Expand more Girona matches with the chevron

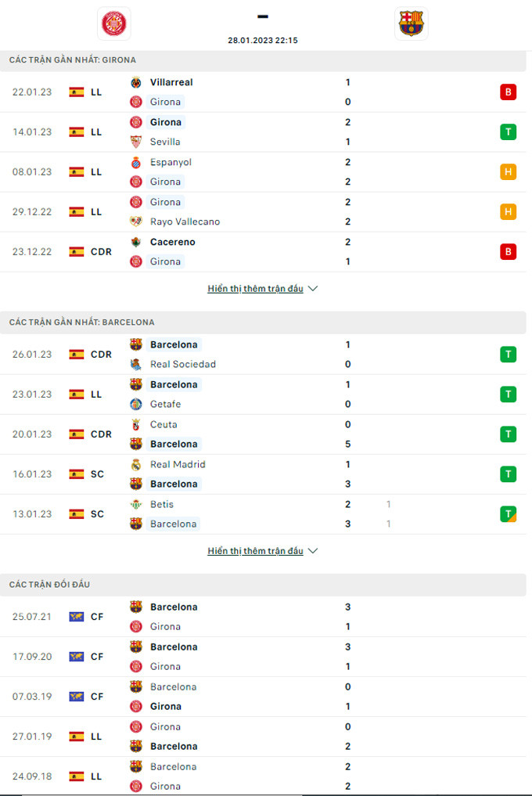pyautogui.click(x=313, y=289)
